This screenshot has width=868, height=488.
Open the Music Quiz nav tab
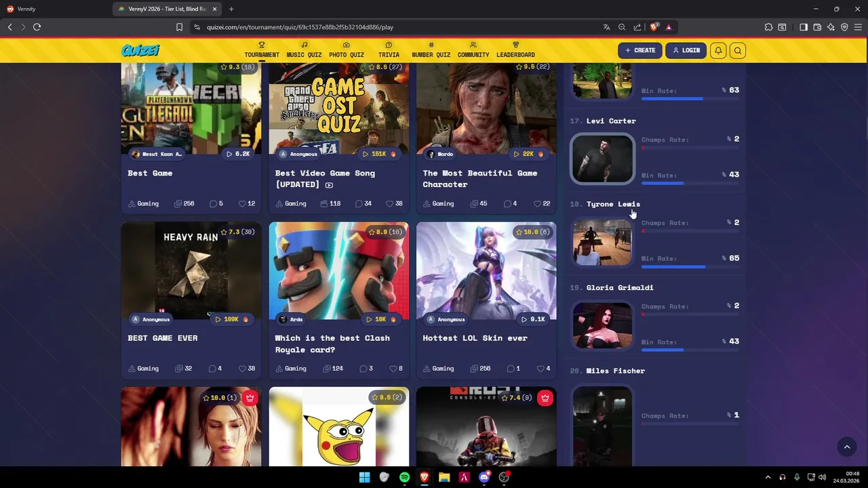[x=304, y=50]
